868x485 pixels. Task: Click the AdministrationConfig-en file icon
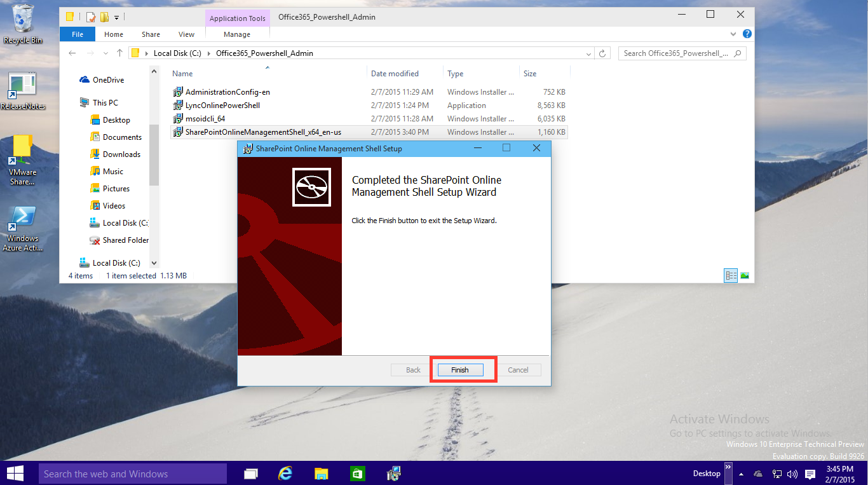[178, 92]
